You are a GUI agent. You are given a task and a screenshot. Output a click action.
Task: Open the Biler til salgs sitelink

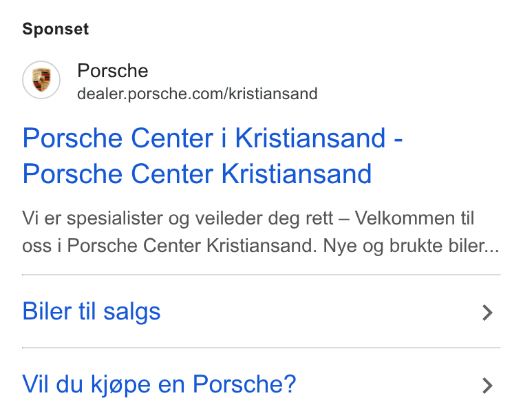click(92, 312)
